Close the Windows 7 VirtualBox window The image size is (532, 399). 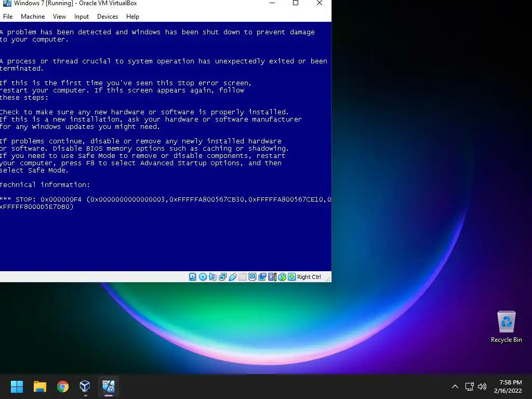click(320, 3)
